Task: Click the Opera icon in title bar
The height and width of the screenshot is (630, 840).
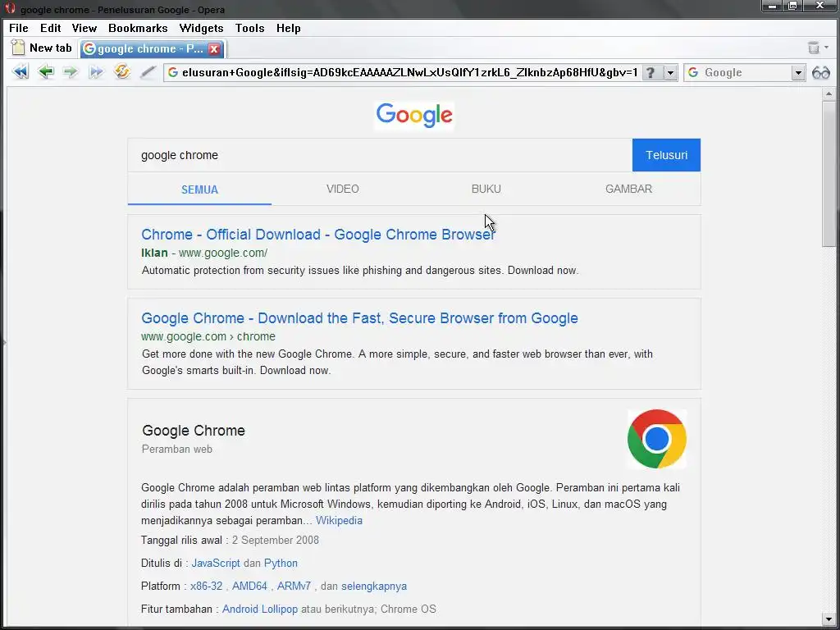Action: (x=10, y=8)
